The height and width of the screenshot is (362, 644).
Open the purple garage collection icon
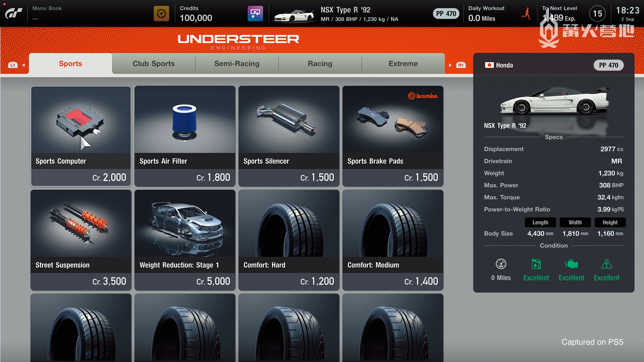click(x=255, y=14)
